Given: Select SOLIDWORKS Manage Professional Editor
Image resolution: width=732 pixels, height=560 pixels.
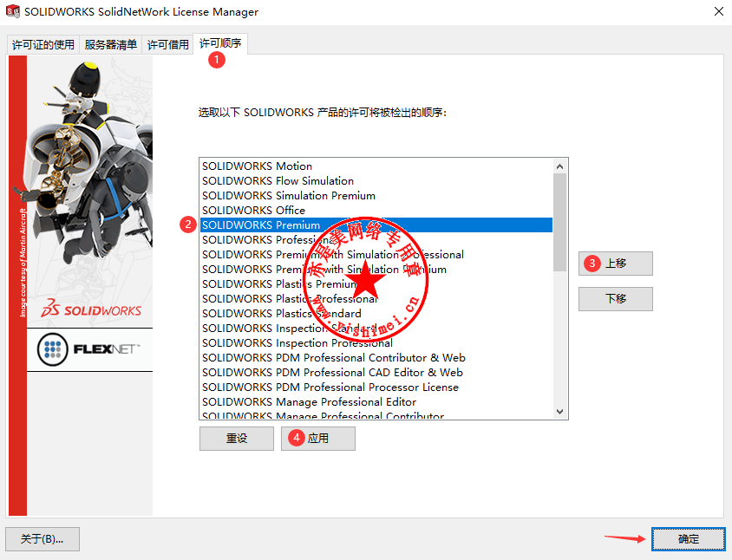Looking at the screenshot, I should pyautogui.click(x=376, y=402).
